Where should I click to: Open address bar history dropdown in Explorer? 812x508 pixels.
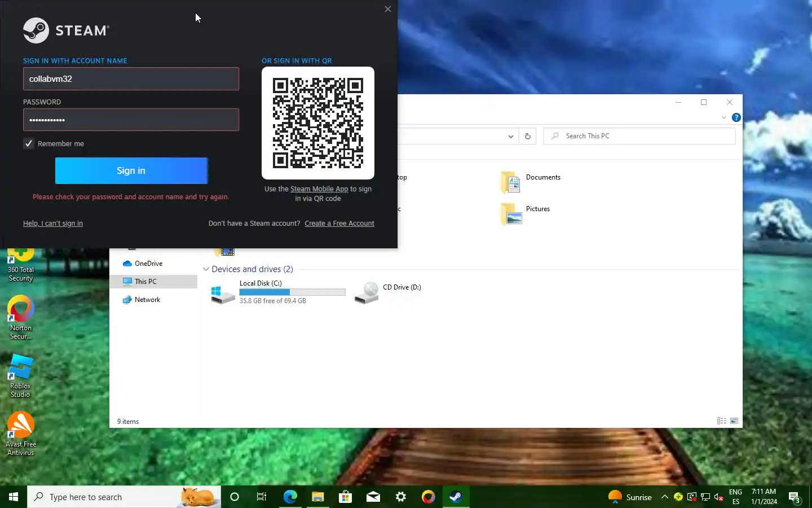coord(510,136)
